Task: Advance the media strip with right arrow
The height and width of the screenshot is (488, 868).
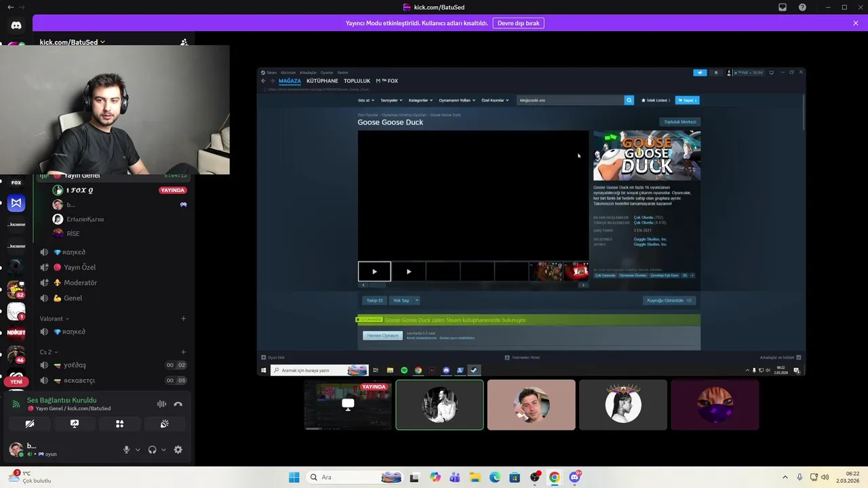Action: click(x=583, y=285)
